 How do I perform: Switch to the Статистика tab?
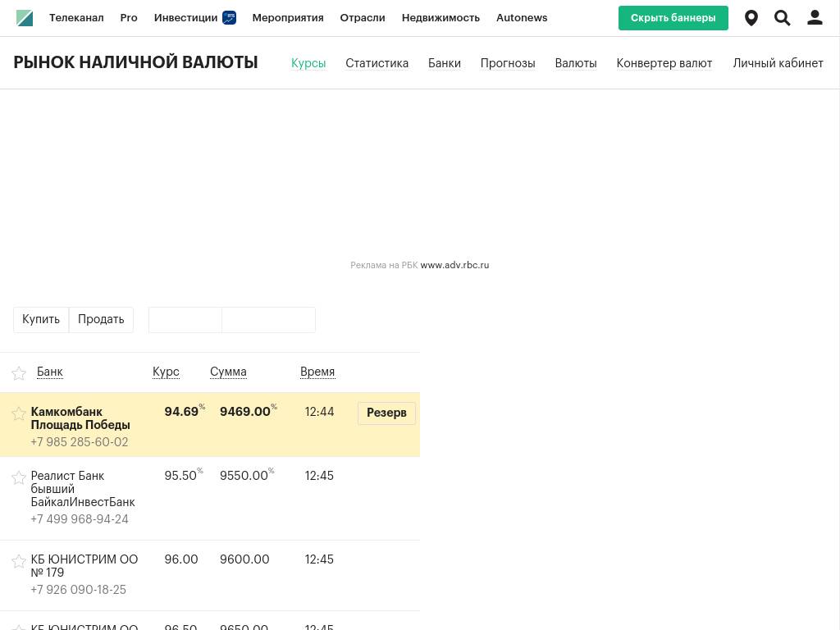(x=377, y=63)
